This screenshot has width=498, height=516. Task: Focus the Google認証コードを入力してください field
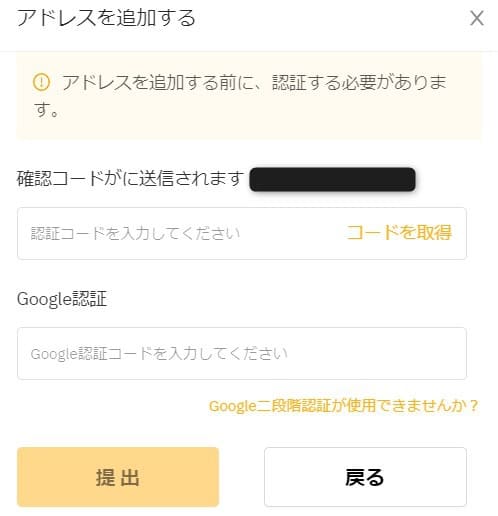point(242,353)
